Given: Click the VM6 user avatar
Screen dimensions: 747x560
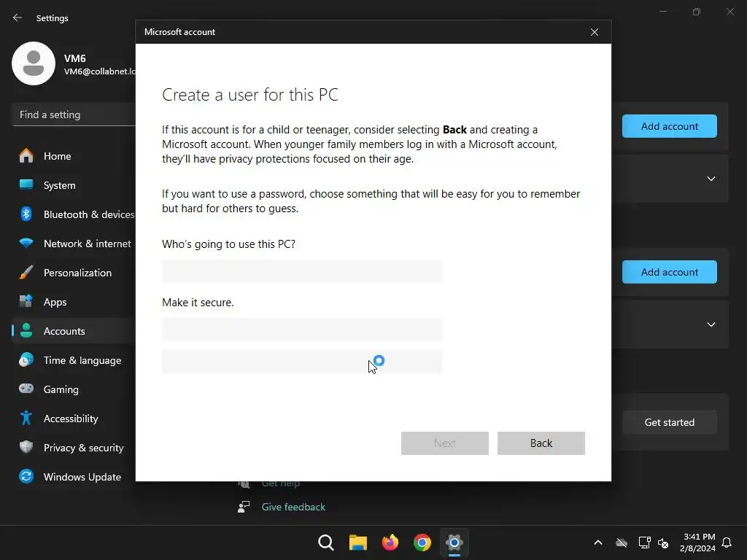Looking at the screenshot, I should point(34,63).
